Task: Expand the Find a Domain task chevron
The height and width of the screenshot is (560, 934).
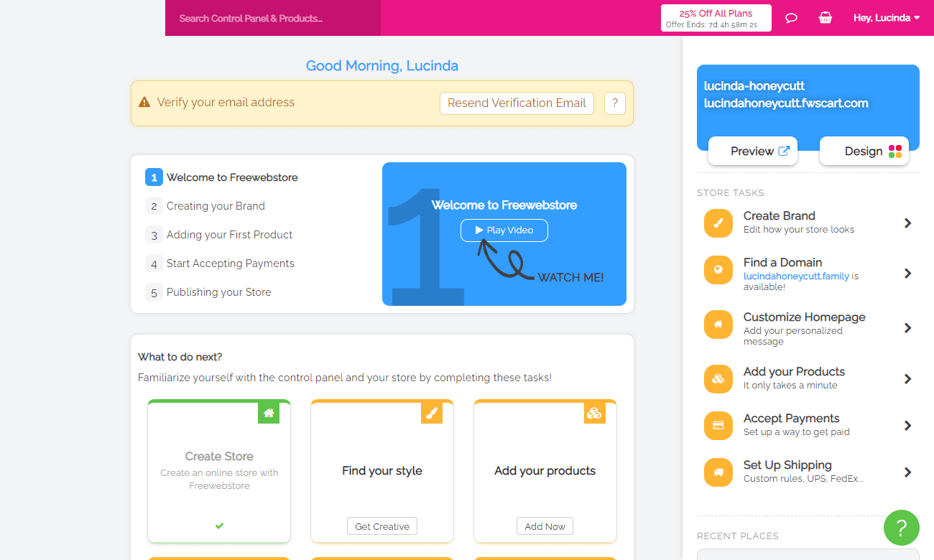Action: click(x=908, y=273)
